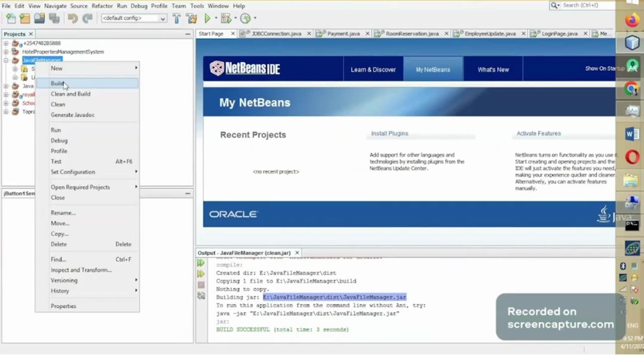The width and height of the screenshot is (644, 362).
Task: Click the Build Project hammer icon
Action: tap(177, 19)
